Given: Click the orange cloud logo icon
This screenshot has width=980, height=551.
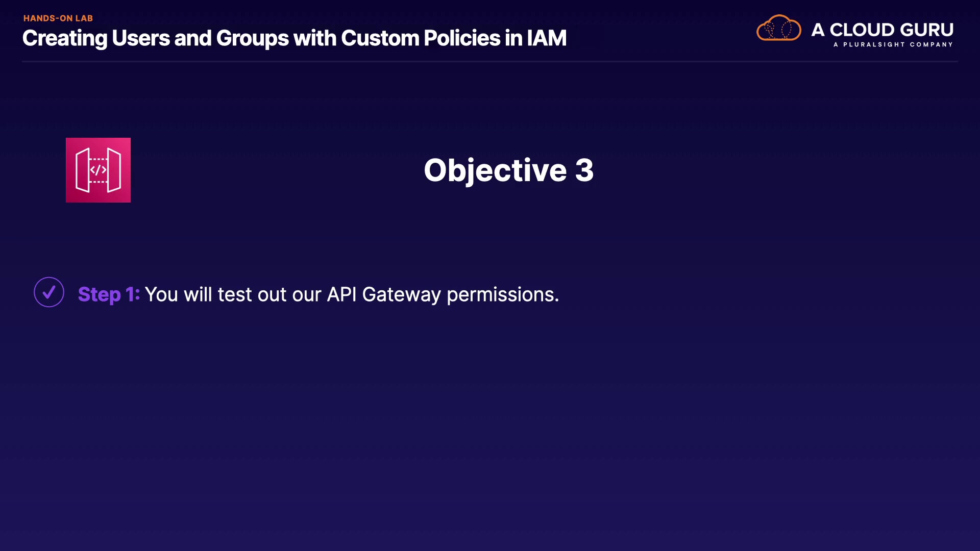Looking at the screenshot, I should (778, 28).
